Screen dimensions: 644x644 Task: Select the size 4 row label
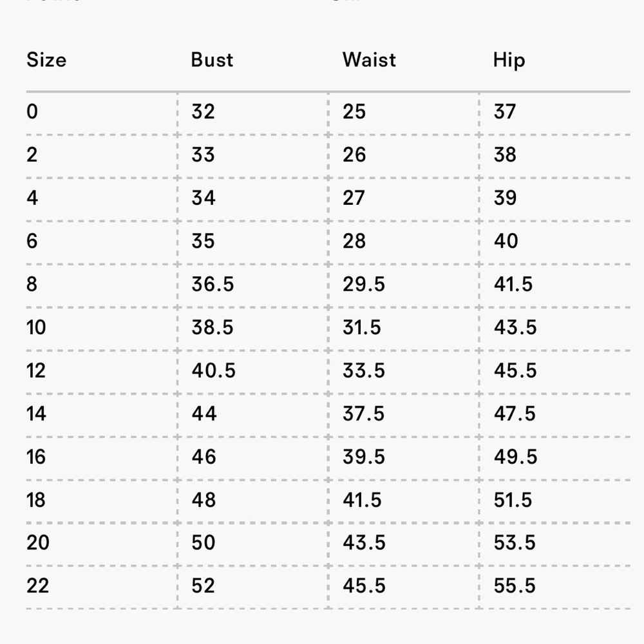point(32,198)
